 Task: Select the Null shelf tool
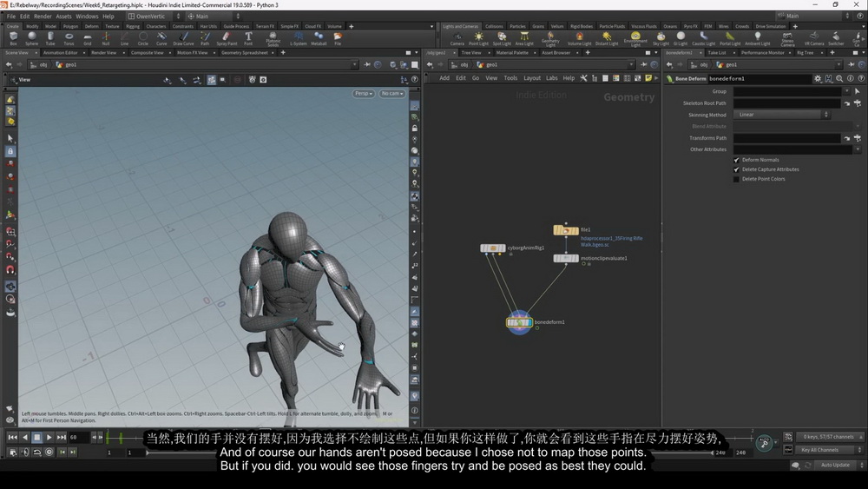[x=106, y=38]
